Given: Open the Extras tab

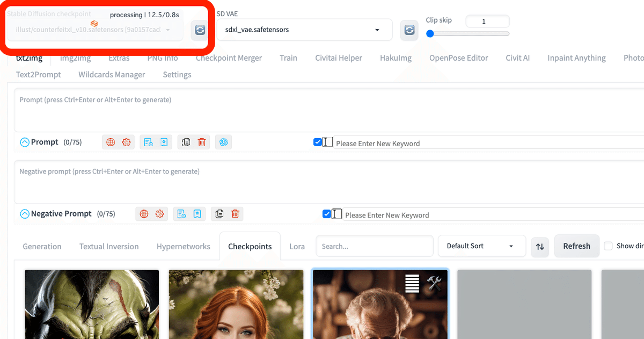Looking at the screenshot, I should coord(119,58).
